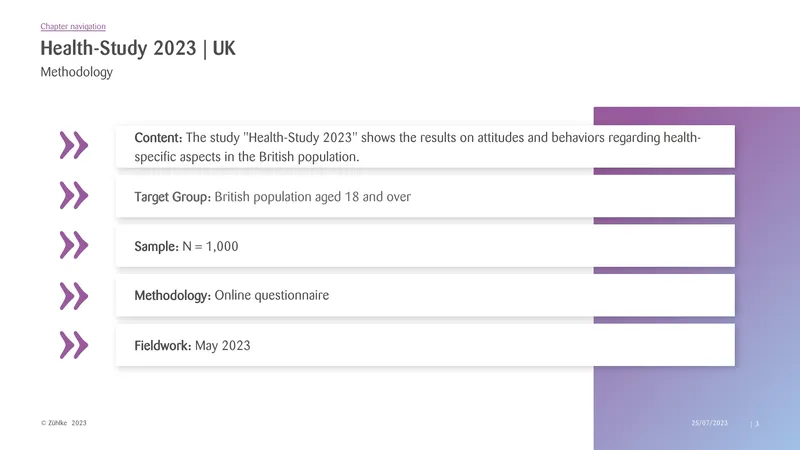Select the Fieldwork May 2023 box
This screenshot has width=800, height=450.
coord(425,345)
